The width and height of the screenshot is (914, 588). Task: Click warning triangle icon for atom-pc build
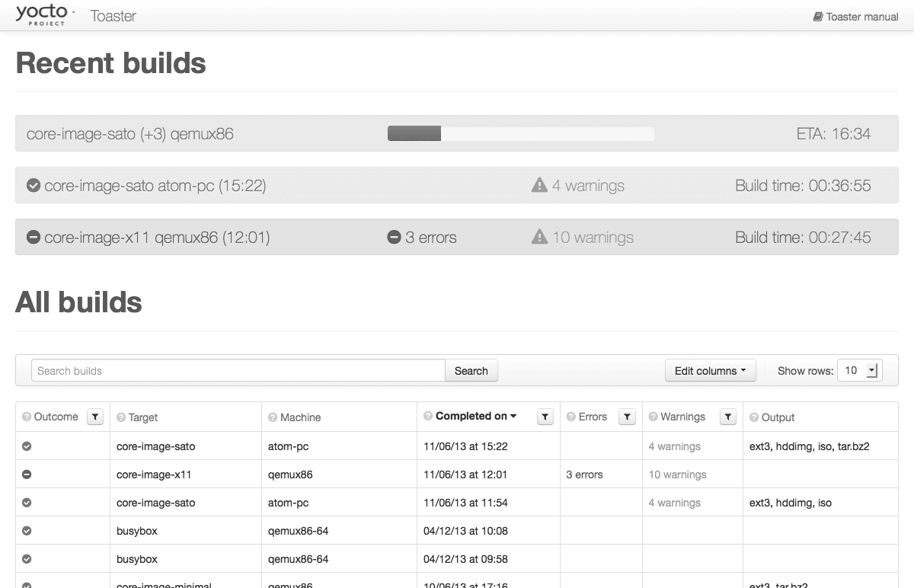tap(539, 185)
